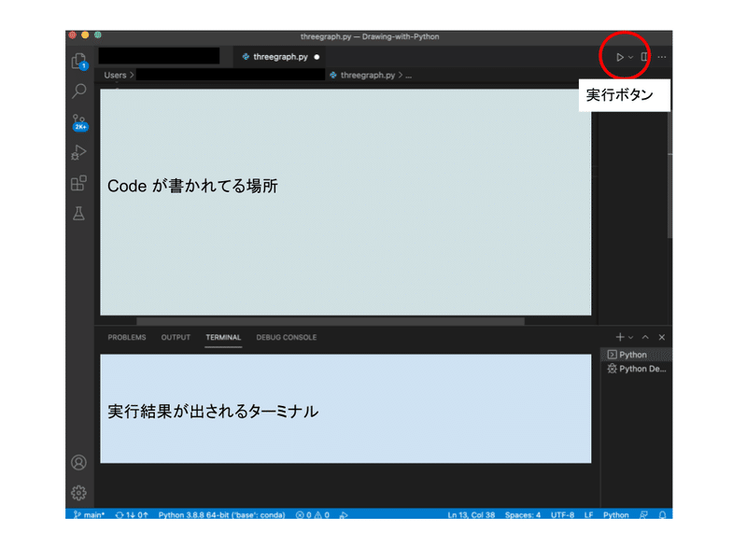Image resolution: width=747 pixels, height=560 pixels.
Task: Open errors and warnings count in status bar
Action: pos(313,515)
